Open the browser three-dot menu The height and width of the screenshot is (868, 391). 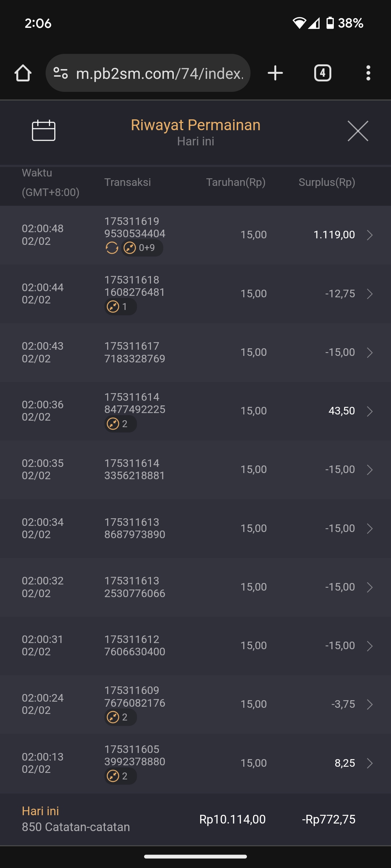tap(368, 73)
